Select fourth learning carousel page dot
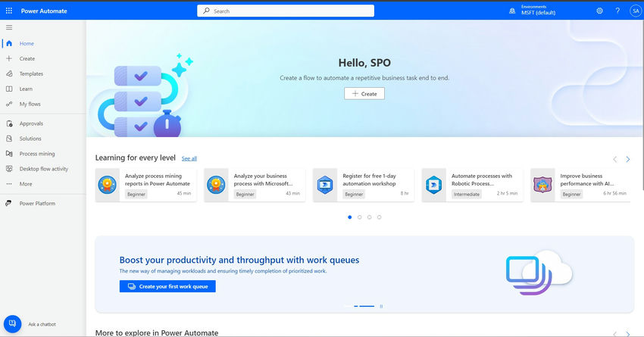644x337 pixels. pos(379,217)
